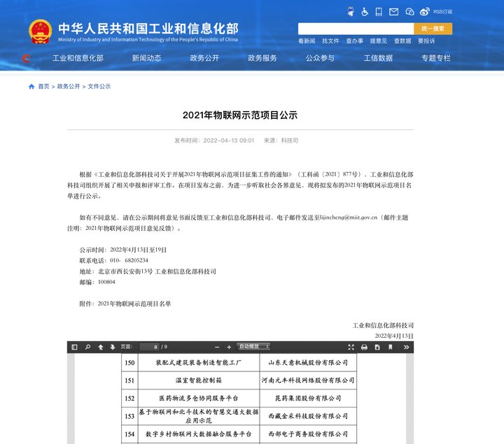Click the PDF bookmark current view icon

[x=390, y=347]
